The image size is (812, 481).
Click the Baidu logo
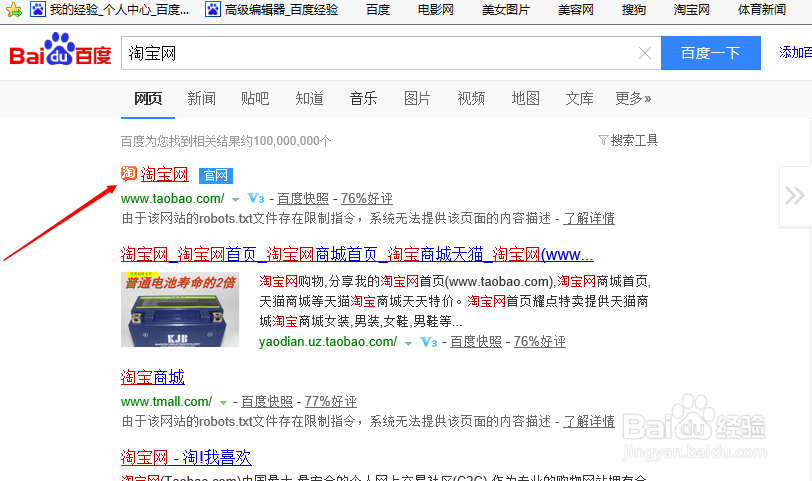tap(60, 50)
